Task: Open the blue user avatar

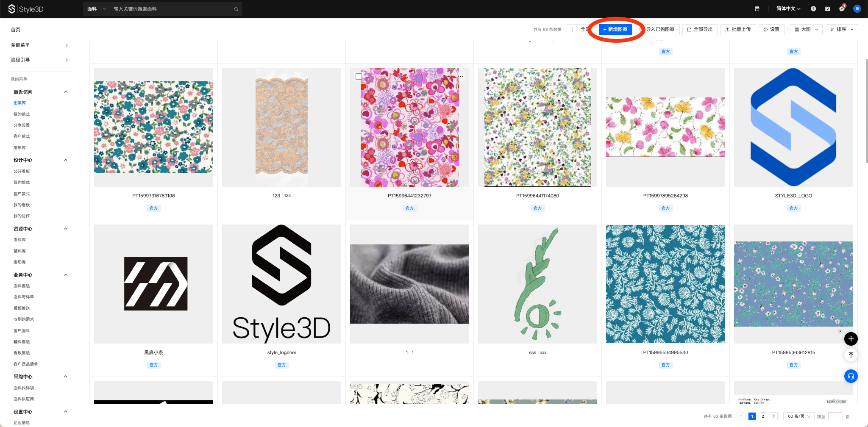Action: (x=857, y=8)
